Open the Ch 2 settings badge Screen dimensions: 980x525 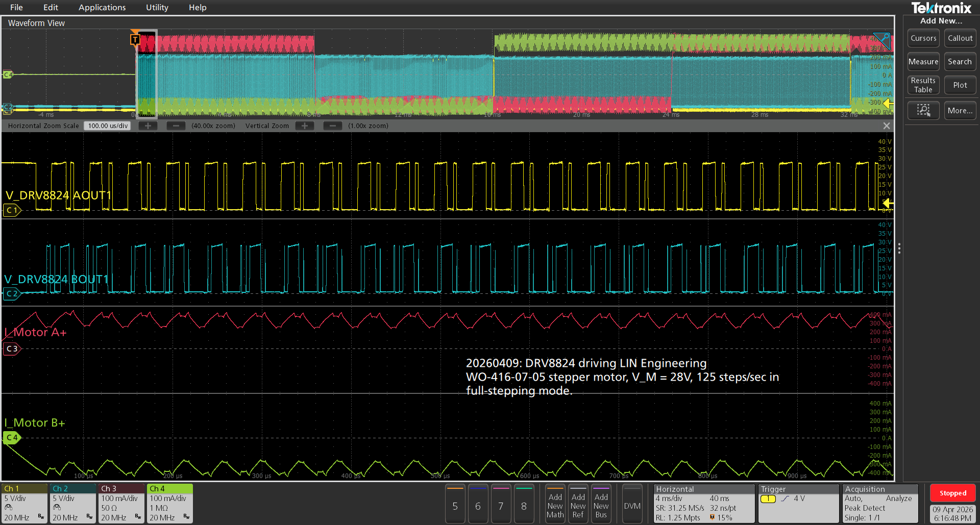click(x=73, y=503)
